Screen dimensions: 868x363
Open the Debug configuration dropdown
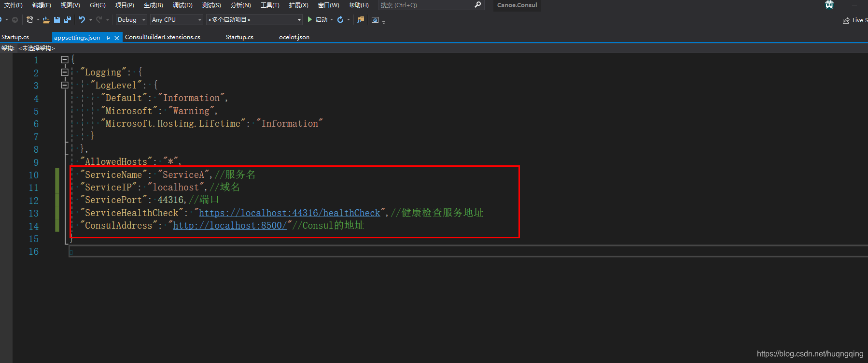tap(131, 20)
